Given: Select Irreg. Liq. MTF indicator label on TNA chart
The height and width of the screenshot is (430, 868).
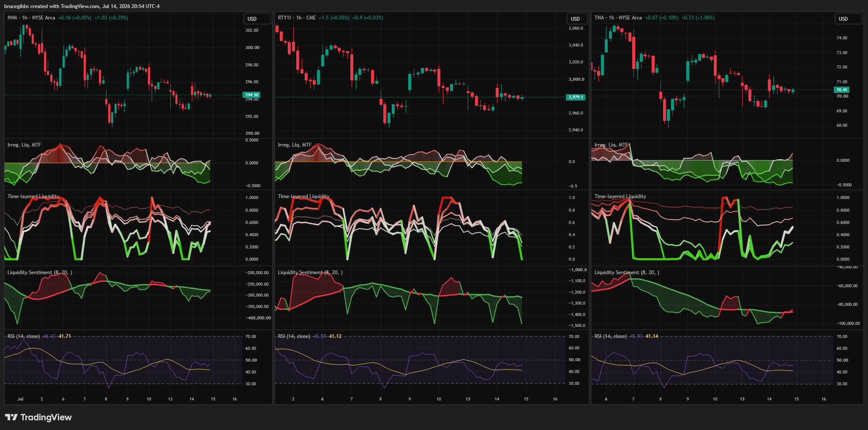Looking at the screenshot, I should coord(611,145).
